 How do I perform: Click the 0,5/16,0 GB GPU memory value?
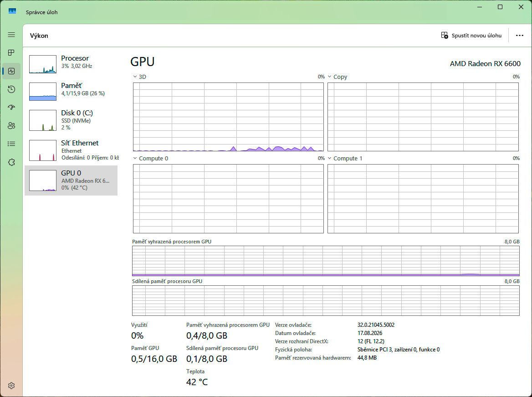[154, 359]
